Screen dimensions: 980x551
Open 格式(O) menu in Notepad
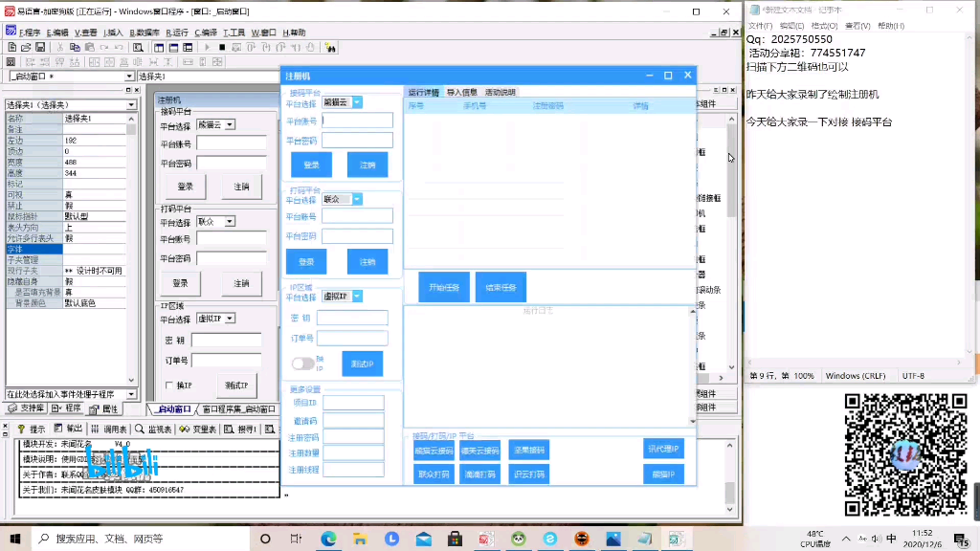click(x=824, y=26)
